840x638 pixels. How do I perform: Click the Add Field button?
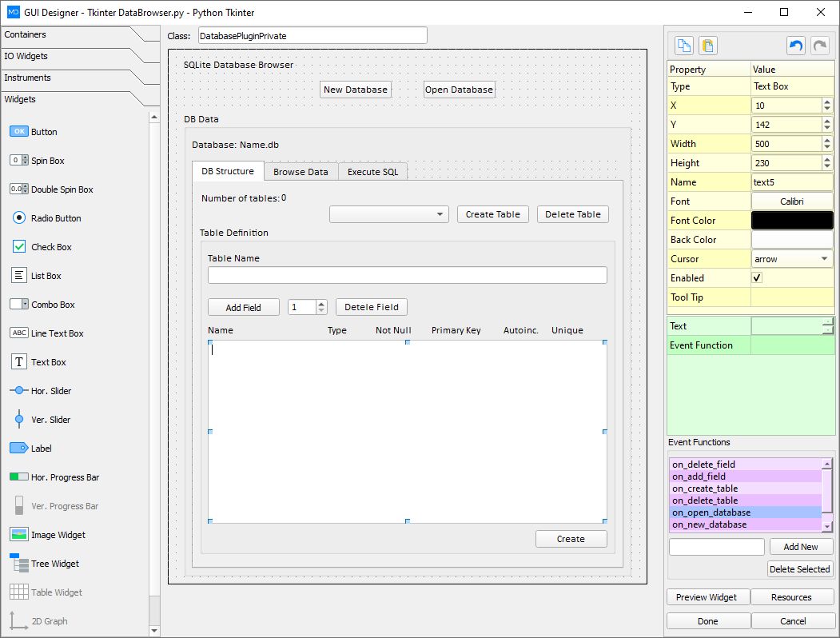point(243,307)
